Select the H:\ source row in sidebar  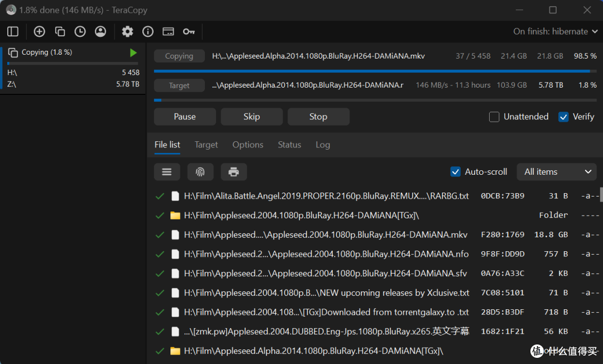(73, 72)
